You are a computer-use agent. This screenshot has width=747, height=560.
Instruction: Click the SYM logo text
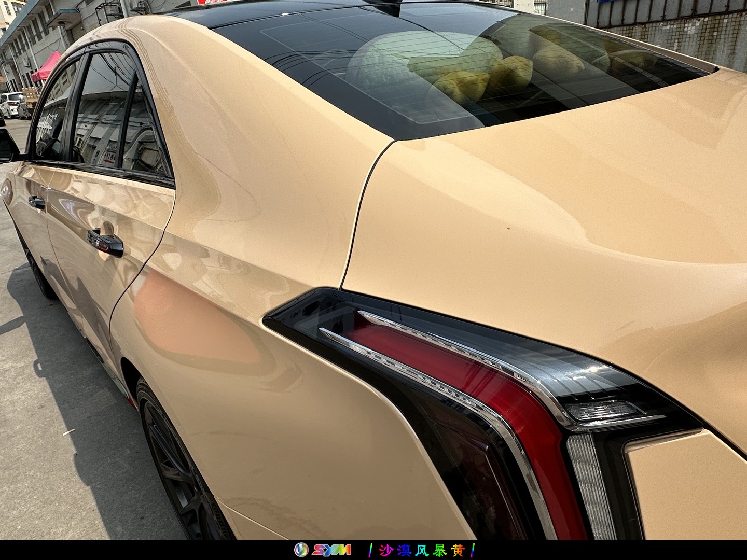click(x=331, y=550)
